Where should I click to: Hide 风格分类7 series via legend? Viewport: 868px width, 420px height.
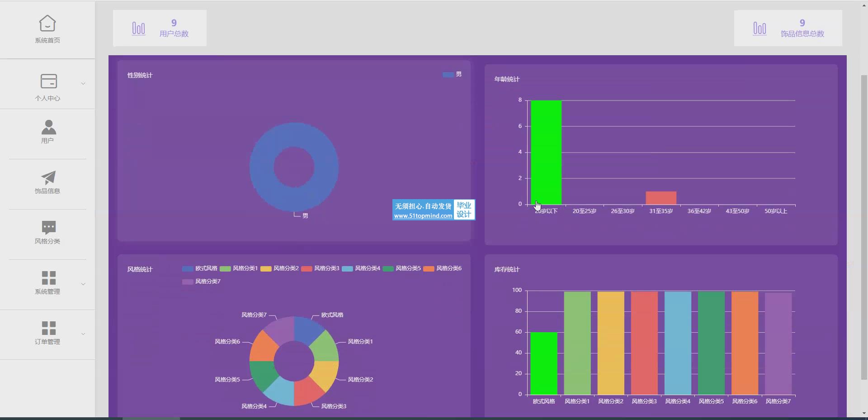click(x=201, y=282)
